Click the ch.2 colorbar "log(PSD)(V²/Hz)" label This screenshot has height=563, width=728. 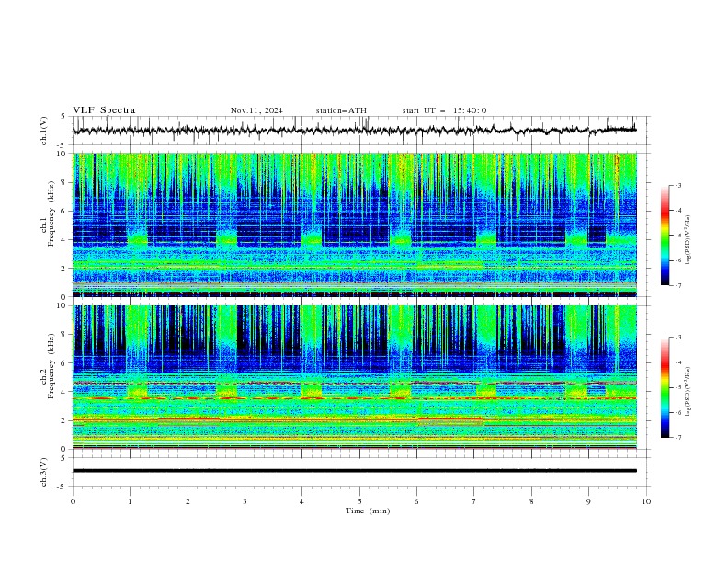(688, 391)
